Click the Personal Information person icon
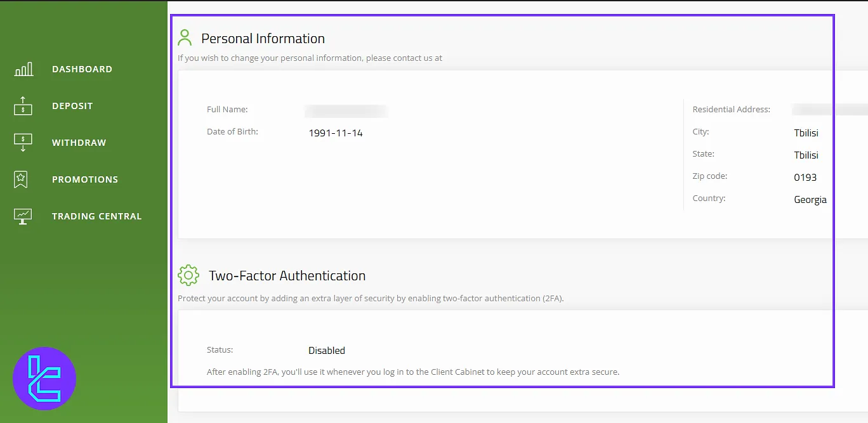Image resolution: width=868 pixels, height=423 pixels. coord(185,37)
